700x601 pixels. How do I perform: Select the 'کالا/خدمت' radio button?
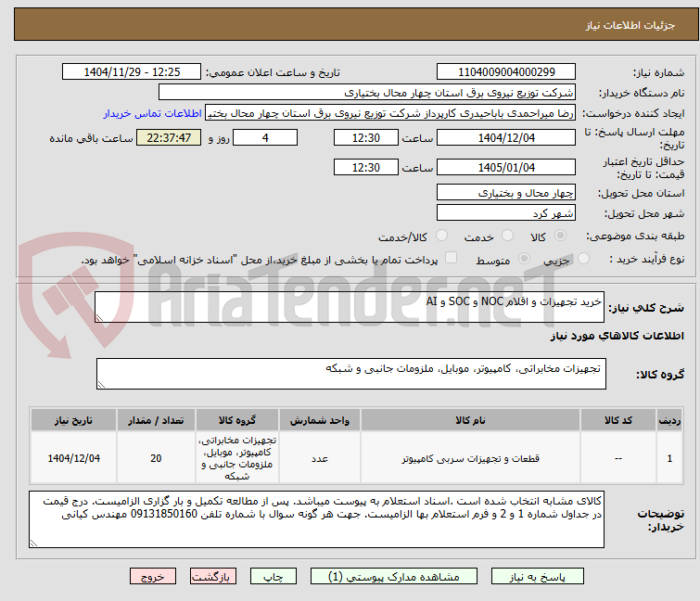[x=441, y=236]
